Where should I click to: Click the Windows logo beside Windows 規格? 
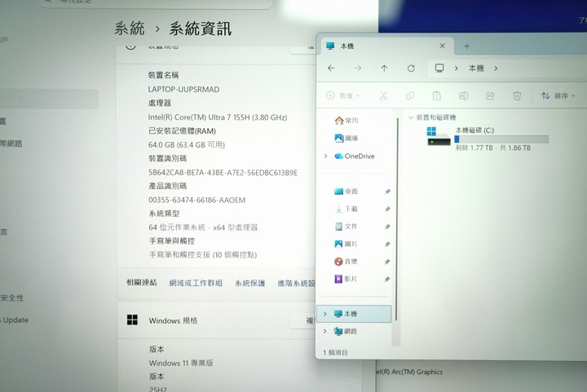click(132, 319)
